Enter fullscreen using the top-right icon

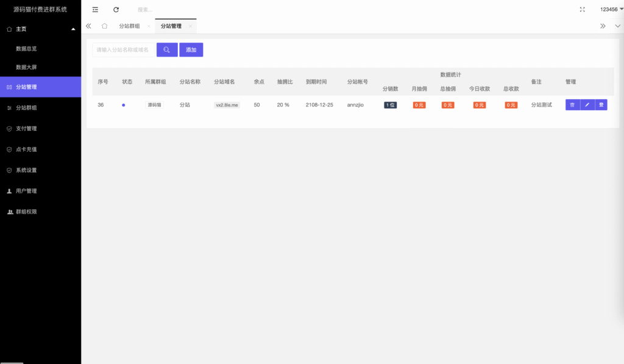583,10
